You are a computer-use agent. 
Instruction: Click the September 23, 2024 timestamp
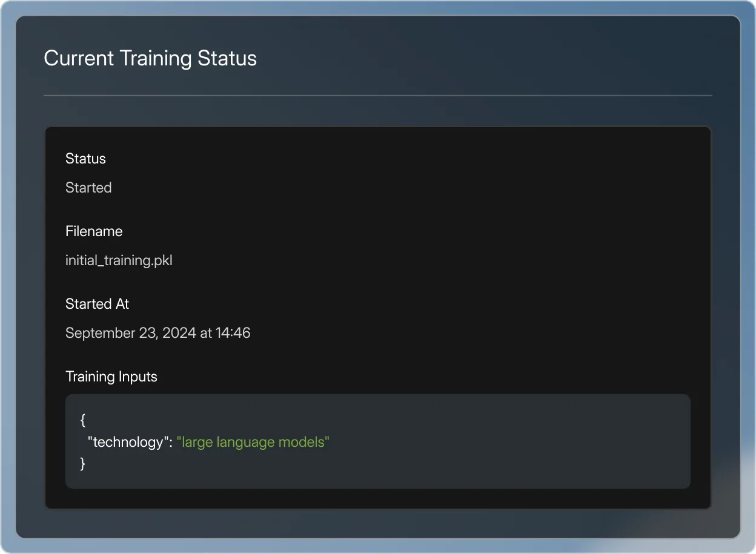[x=157, y=333]
